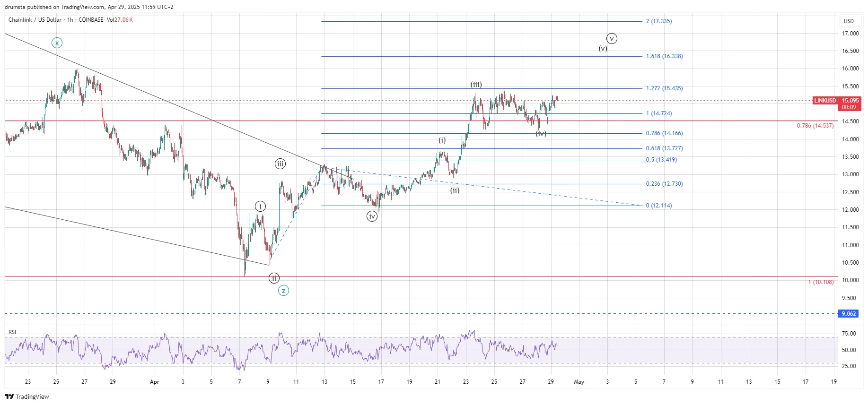Click the 17.000 price axis value
This screenshot has width=868, height=405.
(x=850, y=34)
